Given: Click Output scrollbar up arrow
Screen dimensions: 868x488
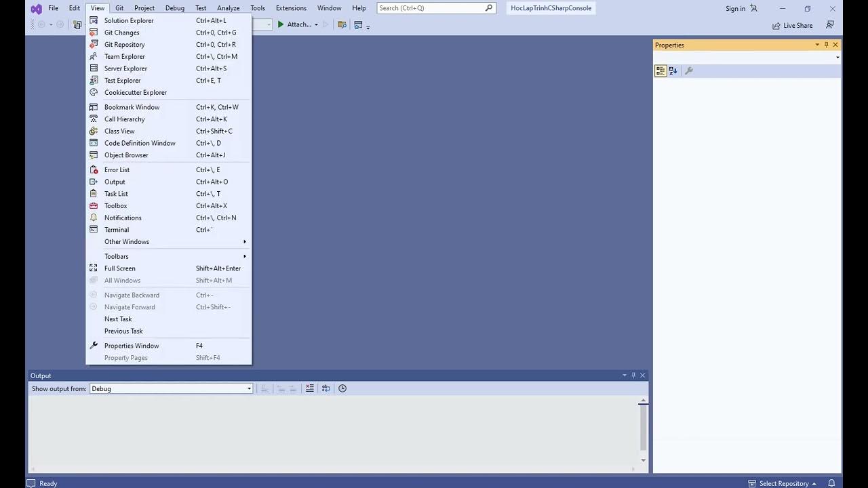Looking at the screenshot, I should click(644, 401).
